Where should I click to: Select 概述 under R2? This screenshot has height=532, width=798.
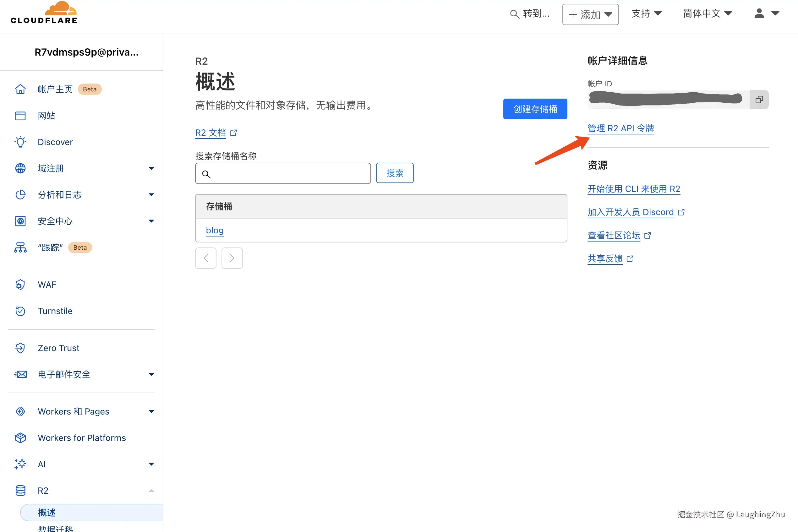91,513
